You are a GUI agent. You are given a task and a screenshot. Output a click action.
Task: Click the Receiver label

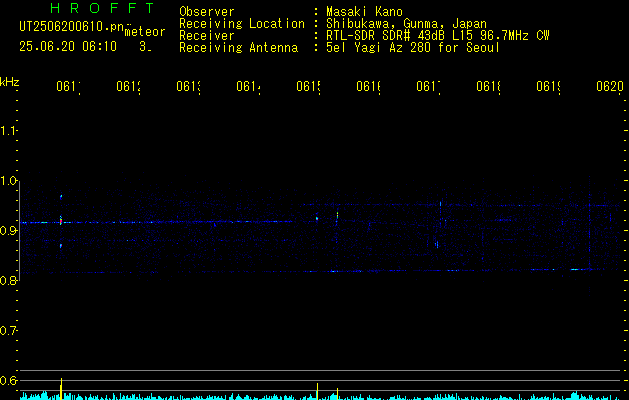coord(207,36)
